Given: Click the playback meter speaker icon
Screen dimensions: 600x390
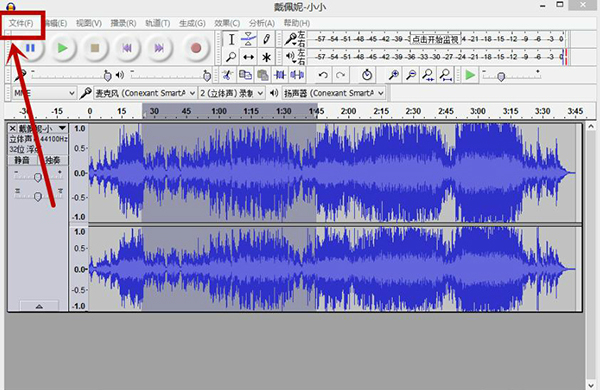Looking at the screenshot, I should [290, 57].
